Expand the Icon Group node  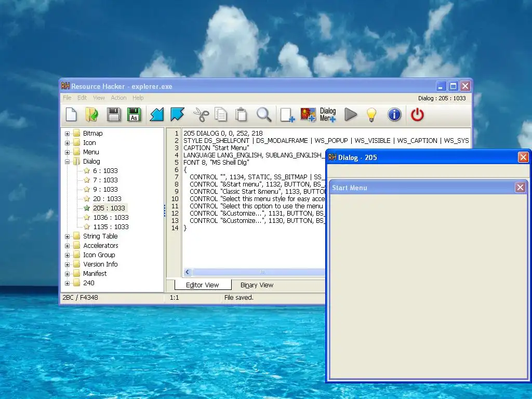67,255
